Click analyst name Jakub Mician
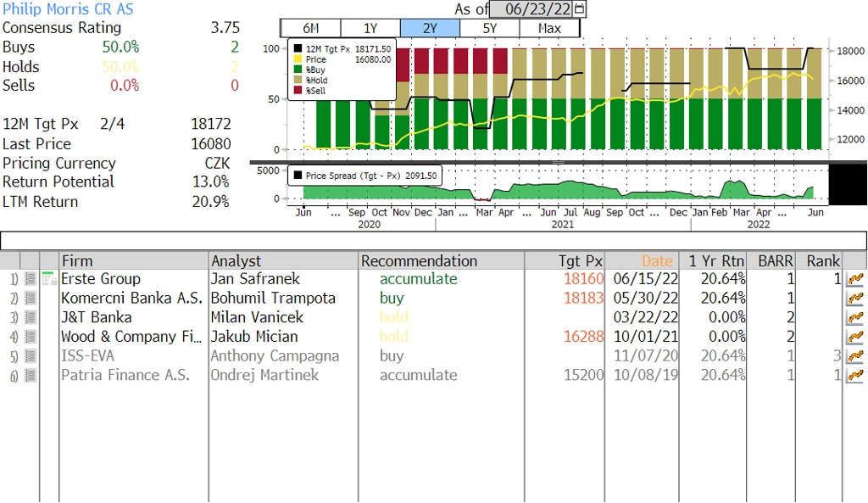 (x=254, y=337)
